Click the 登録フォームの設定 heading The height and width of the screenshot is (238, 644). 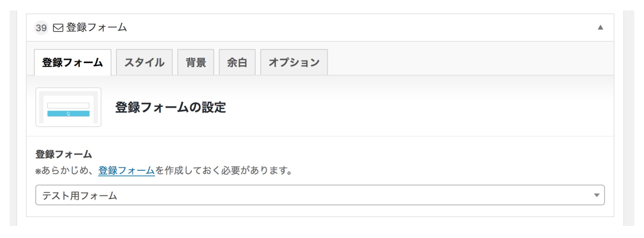[x=170, y=107]
